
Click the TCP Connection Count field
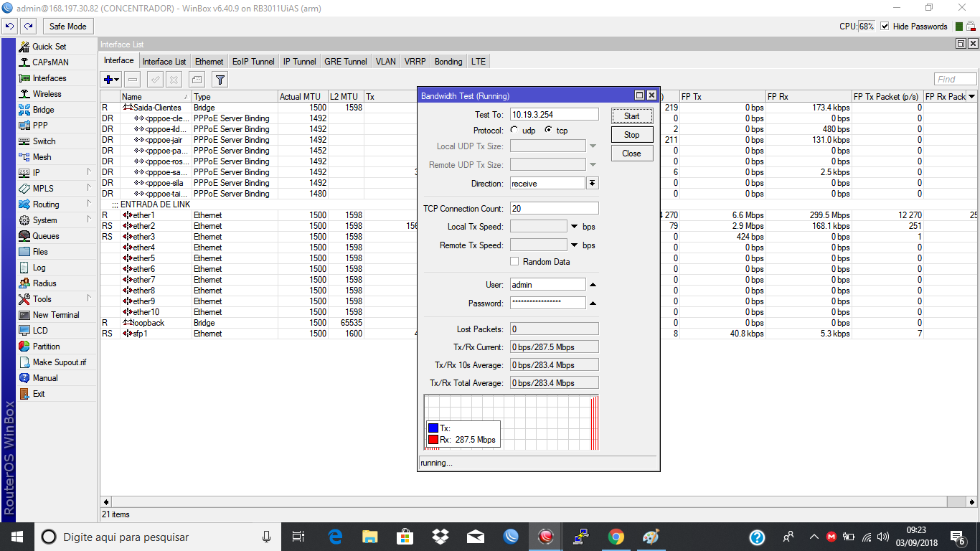pyautogui.click(x=554, y=208)
